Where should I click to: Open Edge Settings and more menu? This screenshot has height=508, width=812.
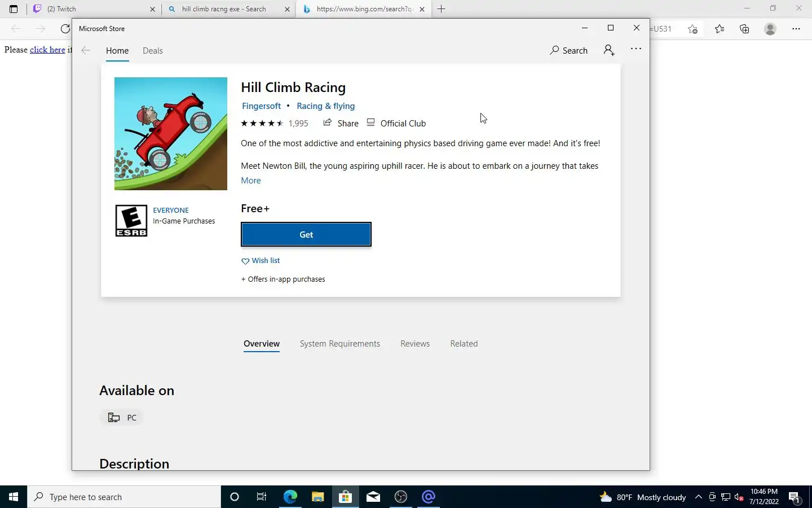tap(796, 29)
